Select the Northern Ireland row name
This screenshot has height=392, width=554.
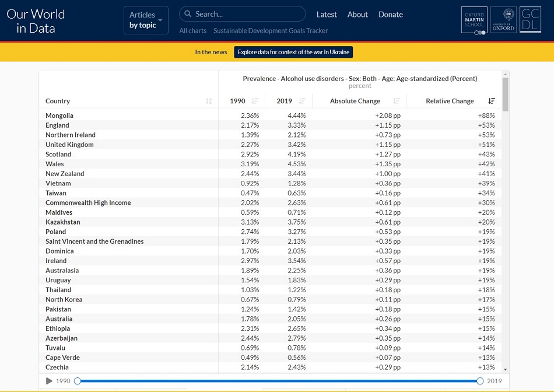[x=71, y=135]
